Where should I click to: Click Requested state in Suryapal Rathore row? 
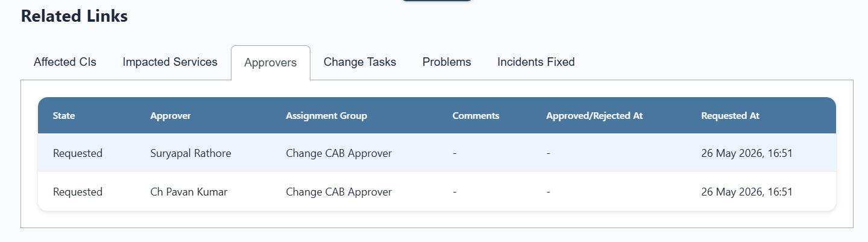78,153
